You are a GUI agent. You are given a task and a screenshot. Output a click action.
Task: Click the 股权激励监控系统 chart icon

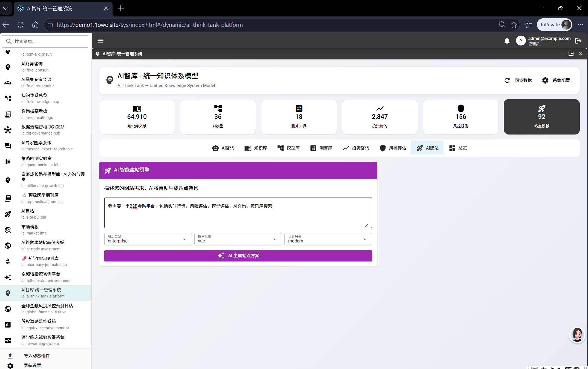click(8, 325)
